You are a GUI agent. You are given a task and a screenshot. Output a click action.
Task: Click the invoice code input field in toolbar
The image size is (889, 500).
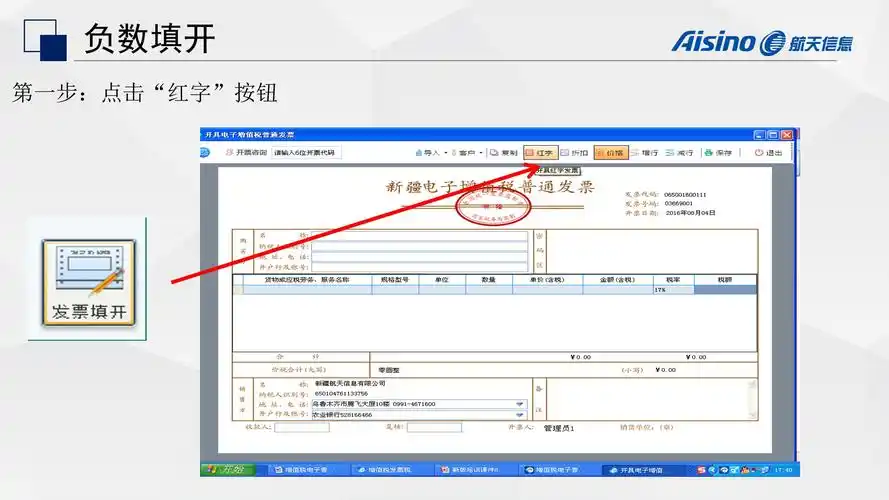coord(306,152)
